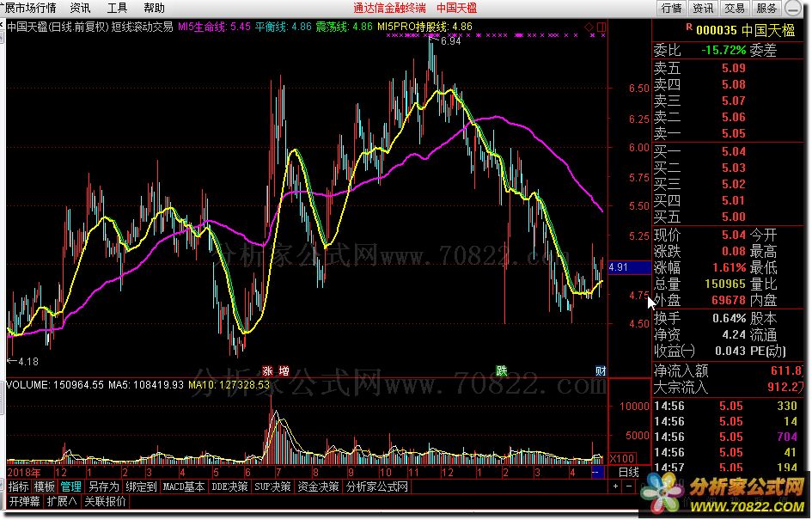The image size is (812, 520).
Task: Click the 6.94 high price label
Action: [x=450, y=41]
